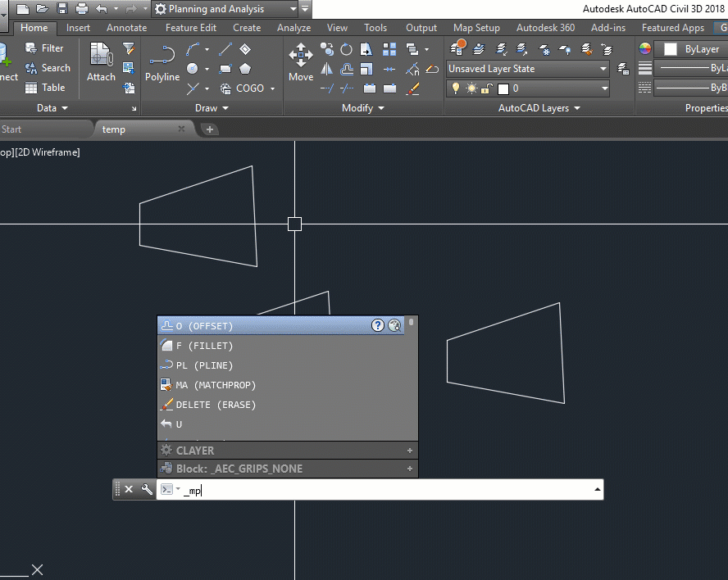728x580 pixels.
Task: Add a new drawing tab with plus
Action: point(209,129)
